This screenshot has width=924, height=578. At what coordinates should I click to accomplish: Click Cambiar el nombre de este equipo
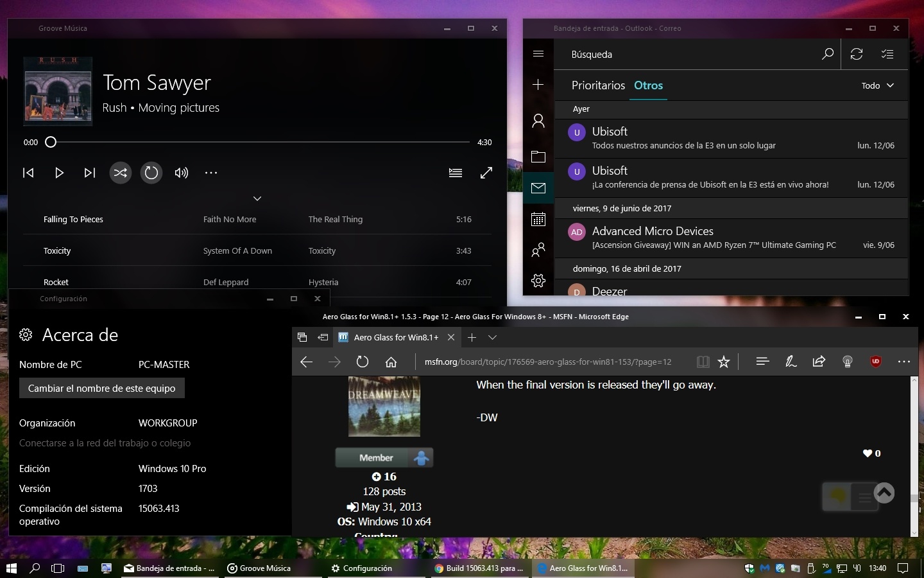(x=102, y=389)
